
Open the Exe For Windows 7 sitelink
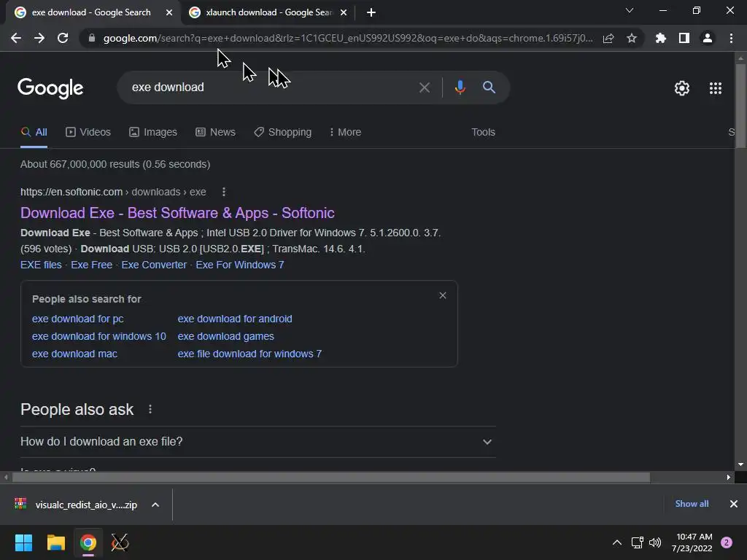coord(239,265)
